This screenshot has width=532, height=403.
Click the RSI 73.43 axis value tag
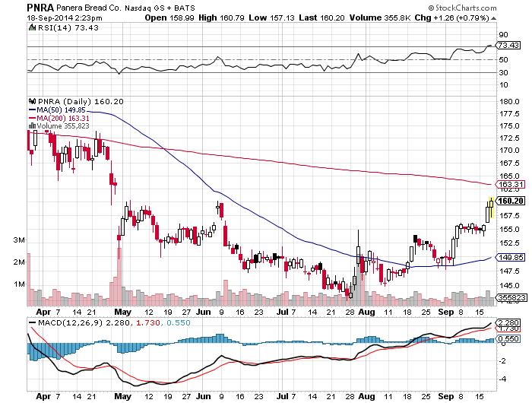[x=508, y=45]
